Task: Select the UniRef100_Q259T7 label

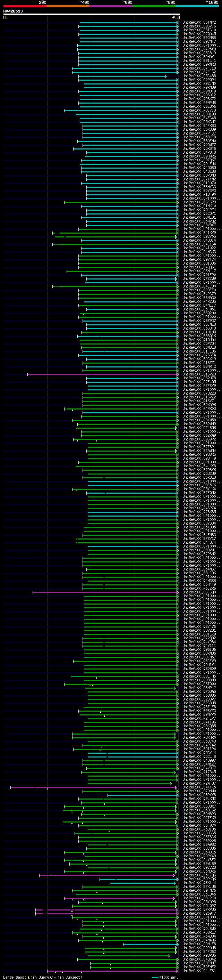Action: coord(199,913)
